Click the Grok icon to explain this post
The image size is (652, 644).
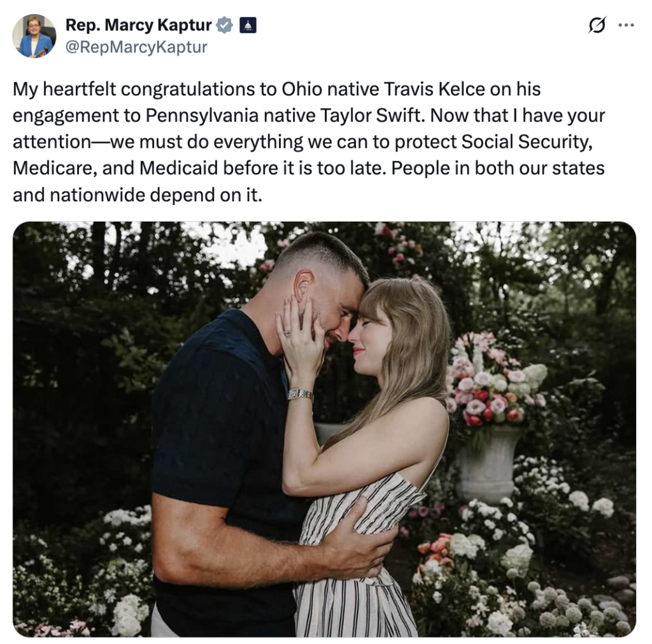597,26
